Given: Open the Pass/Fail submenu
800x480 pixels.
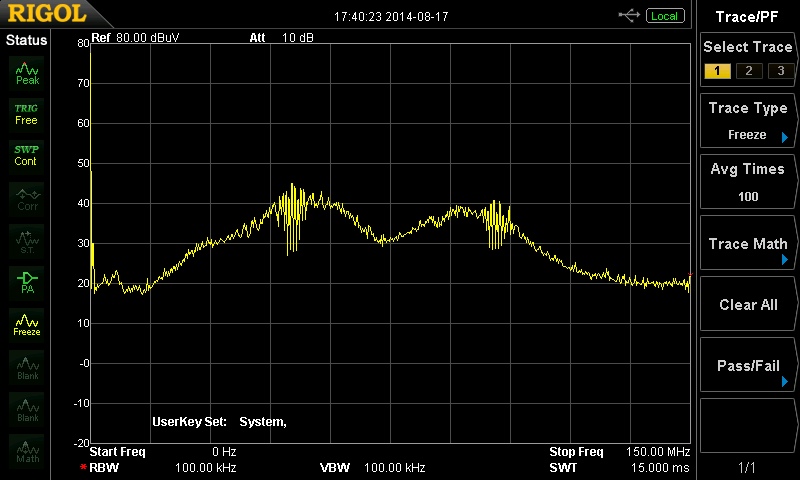Looking at the screenshot, I should tap(747, 365).
